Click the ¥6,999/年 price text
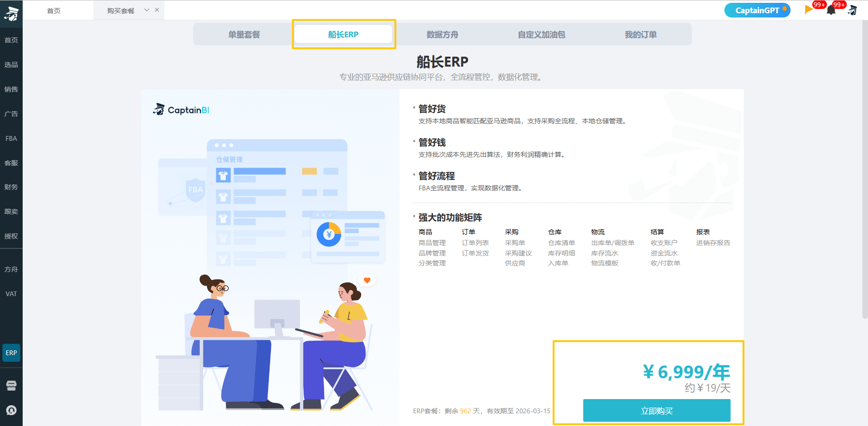The width and height of the screenshot is (868, 426). [x=687, y=372]
